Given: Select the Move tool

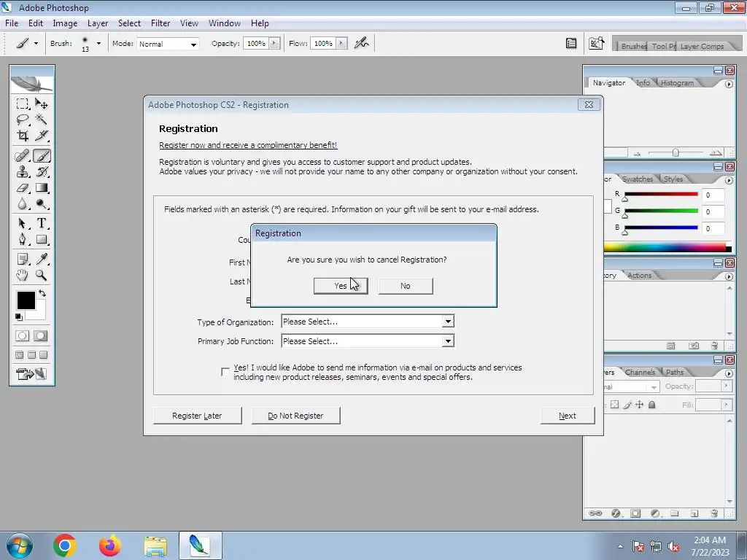Looking at the screenshot, I should pyautogui.click(x=42, y=104).
